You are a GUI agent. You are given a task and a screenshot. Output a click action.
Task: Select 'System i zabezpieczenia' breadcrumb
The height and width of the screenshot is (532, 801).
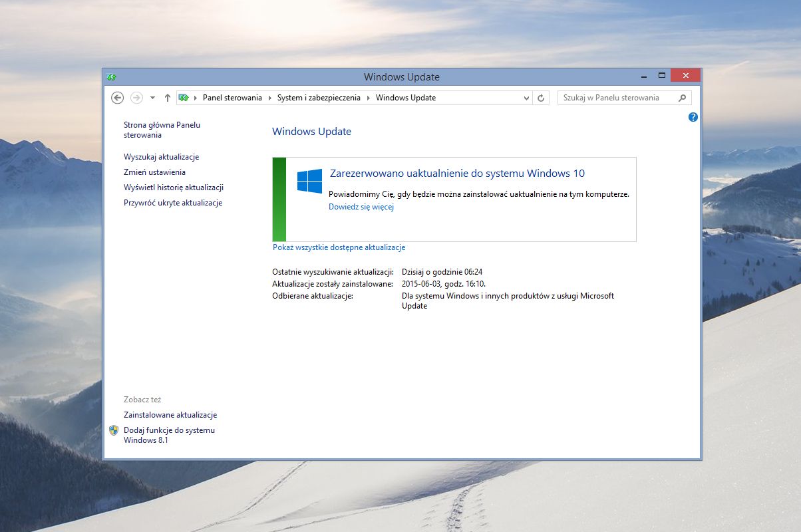tap(319, 98)
